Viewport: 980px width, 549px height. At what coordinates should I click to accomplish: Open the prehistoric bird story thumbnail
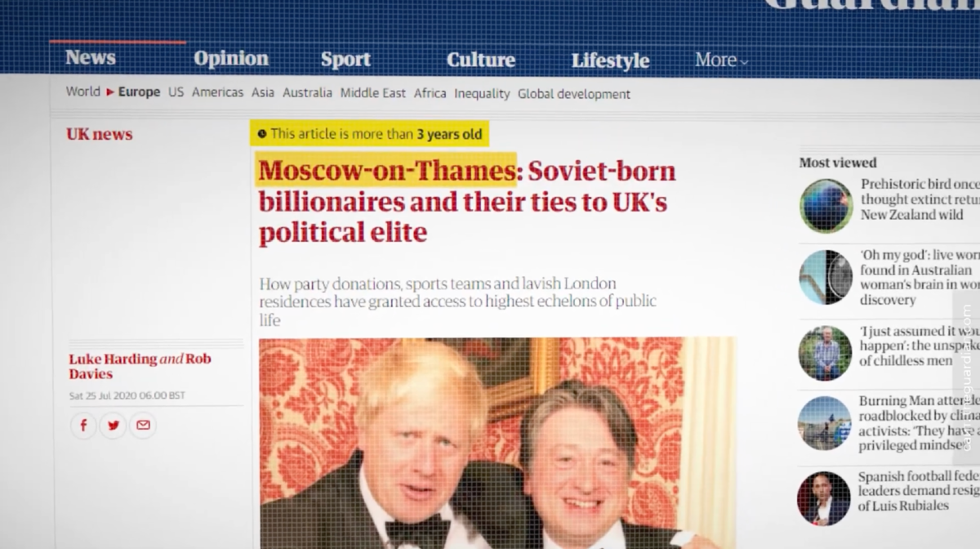[826, 206]
